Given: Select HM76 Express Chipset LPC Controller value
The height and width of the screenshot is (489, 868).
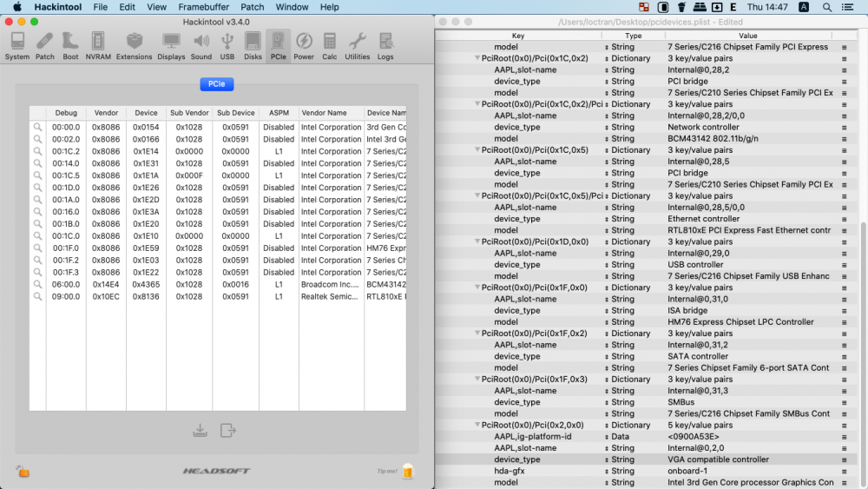Looking at the screenshot, I should click(x=740, y=321).
